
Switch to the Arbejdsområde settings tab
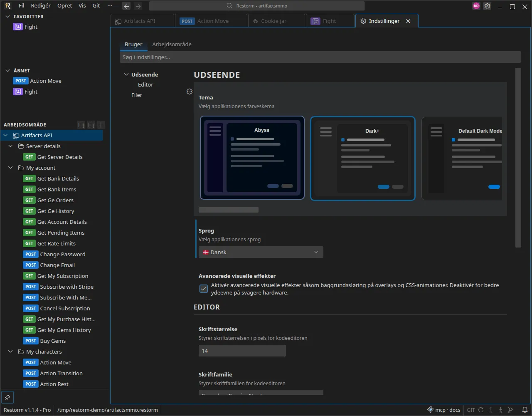(172, 44)
